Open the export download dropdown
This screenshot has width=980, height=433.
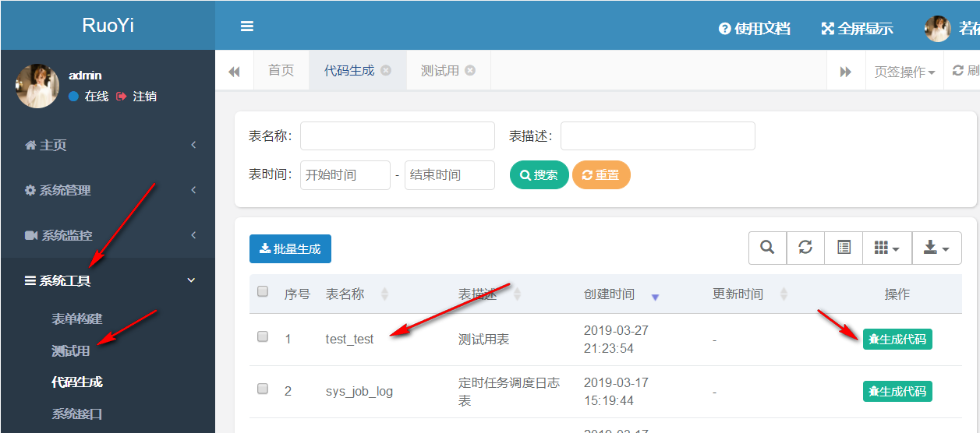936,248
